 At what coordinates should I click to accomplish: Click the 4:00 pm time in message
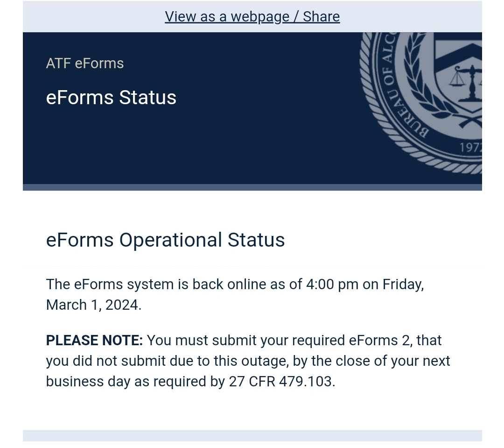(332, 284)
